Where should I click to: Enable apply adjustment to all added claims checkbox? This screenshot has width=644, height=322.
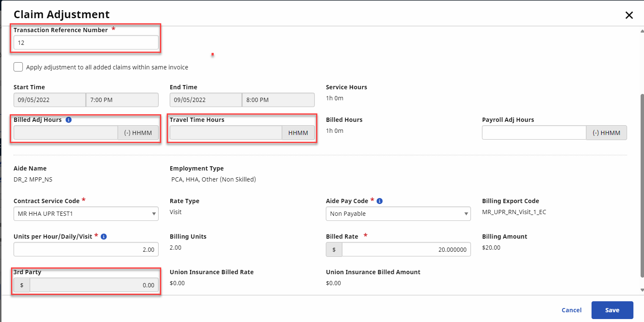[18, 67]
